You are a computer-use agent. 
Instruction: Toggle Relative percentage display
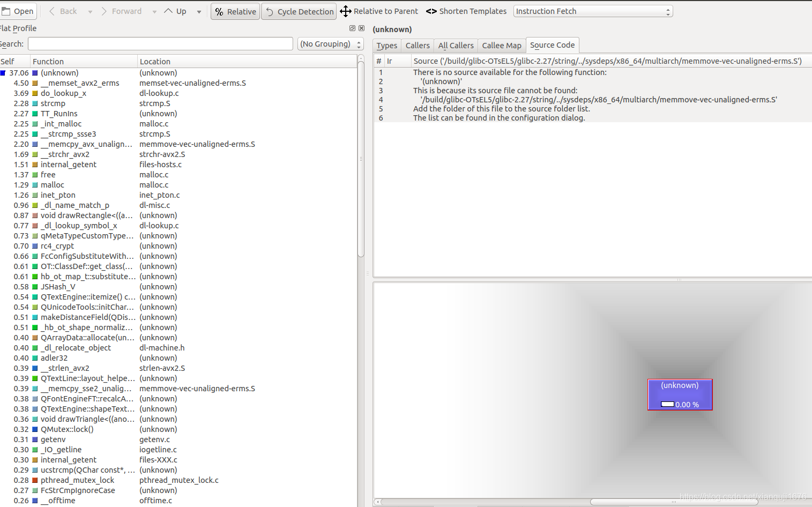coord(235,11)
